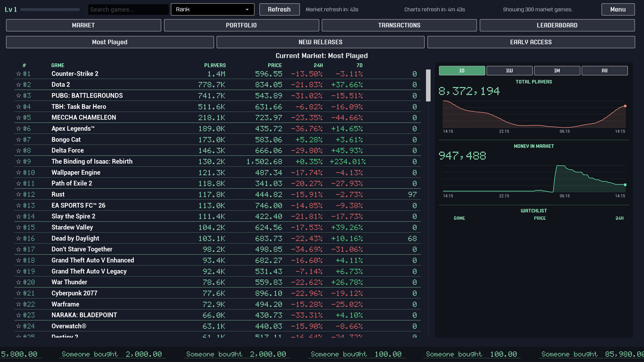Sort by the GAME column header
The image size is (644, 362).
pos(58,65)
